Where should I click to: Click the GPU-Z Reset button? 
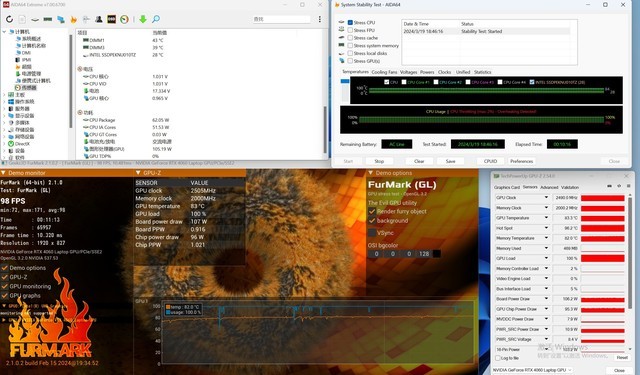622,357
